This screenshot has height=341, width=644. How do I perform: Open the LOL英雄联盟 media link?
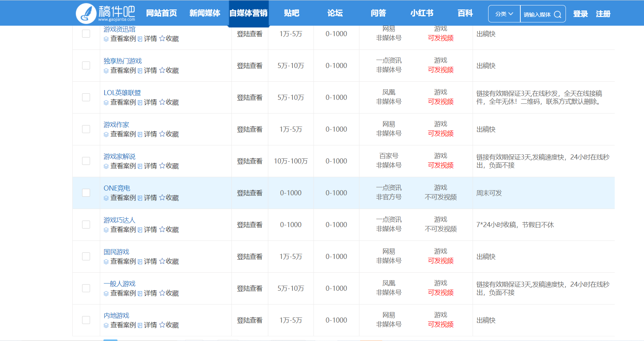[122, 93]
